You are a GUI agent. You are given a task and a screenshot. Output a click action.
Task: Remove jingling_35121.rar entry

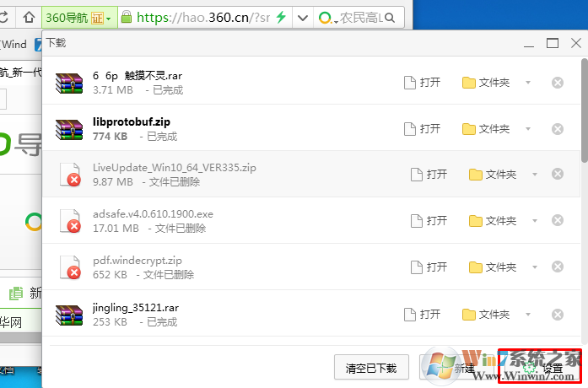558,315
